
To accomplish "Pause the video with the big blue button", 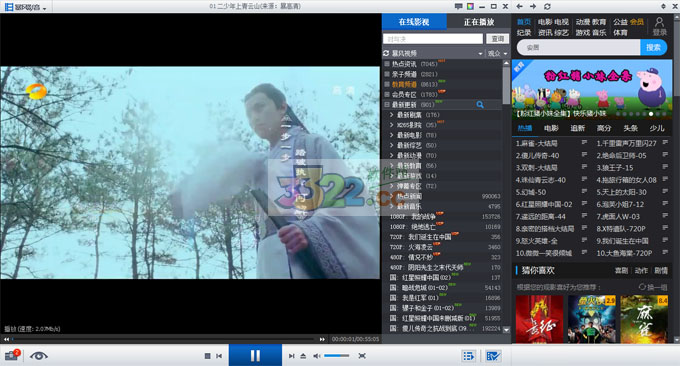I will [x=255, y=355].
